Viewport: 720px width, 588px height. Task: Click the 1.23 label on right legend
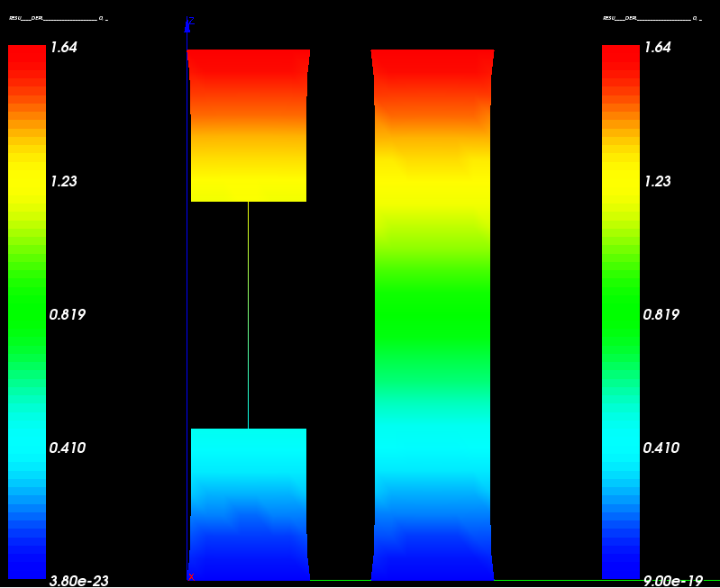pyautogui.click(x=657, y=181)
